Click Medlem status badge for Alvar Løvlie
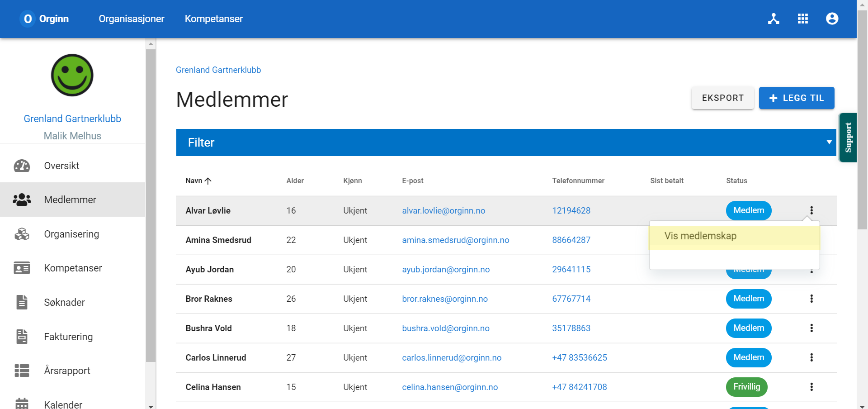868x409 pixels. [x=749, y=210]
